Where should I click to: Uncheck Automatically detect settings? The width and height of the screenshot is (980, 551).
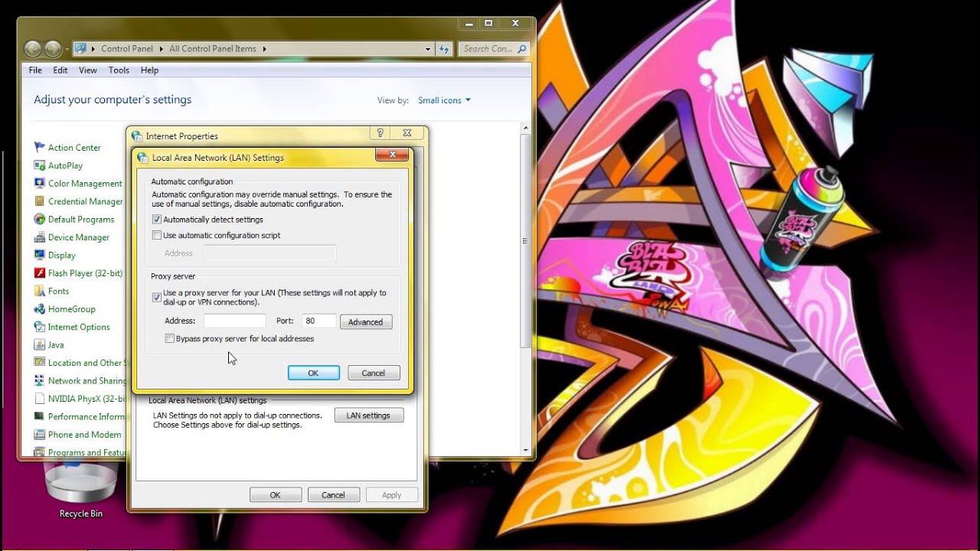click(157, 220)
